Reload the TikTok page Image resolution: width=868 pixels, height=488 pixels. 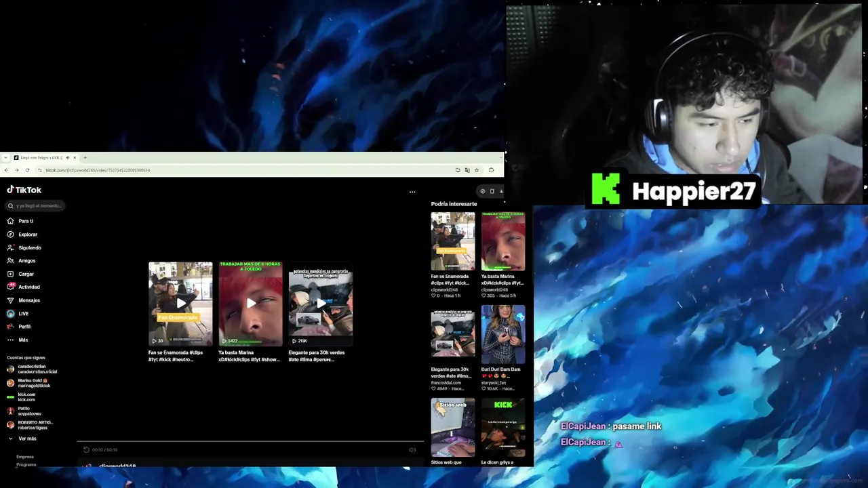click(x=27, y=170)
